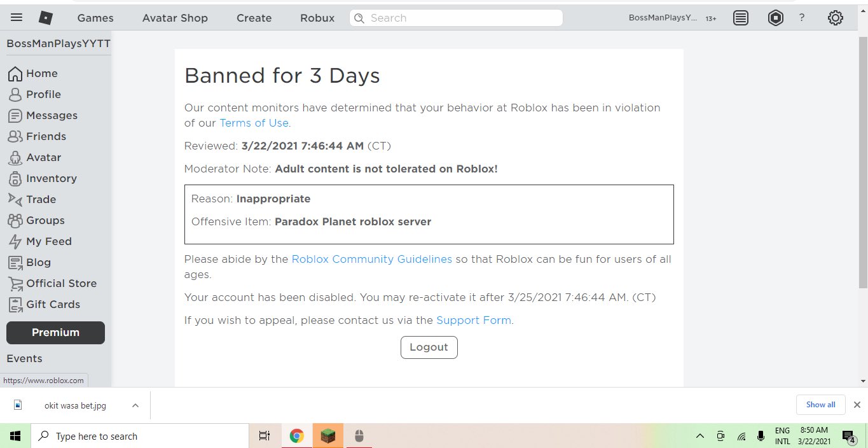
Task: Click the My Feed lightning icon
Action: (15, 242)
